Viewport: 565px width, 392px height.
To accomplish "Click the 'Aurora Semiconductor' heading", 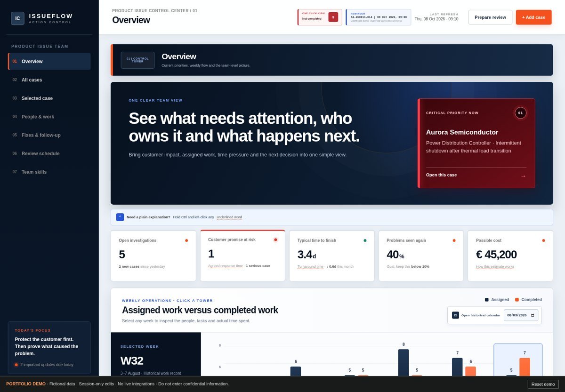I will coord(462,132).
